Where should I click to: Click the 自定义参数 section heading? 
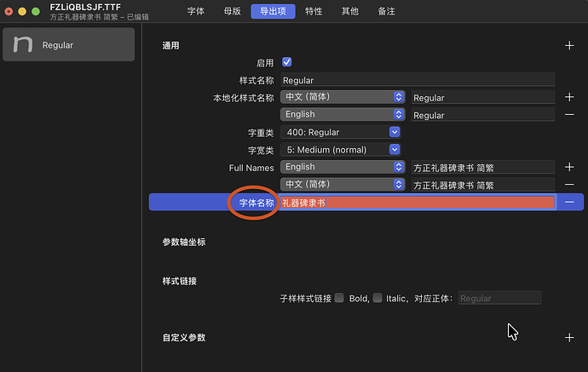click(x=184, y=338)
